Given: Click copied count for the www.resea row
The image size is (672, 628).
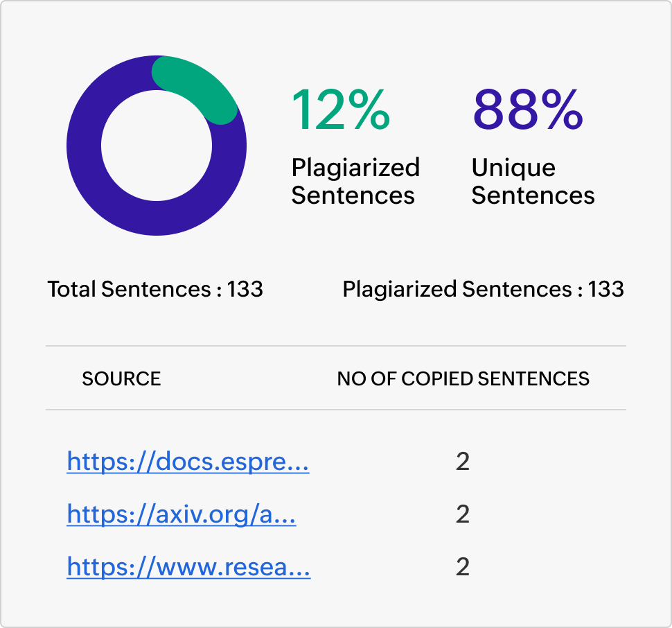Looking at the screenshot, I should coord(463,568).
